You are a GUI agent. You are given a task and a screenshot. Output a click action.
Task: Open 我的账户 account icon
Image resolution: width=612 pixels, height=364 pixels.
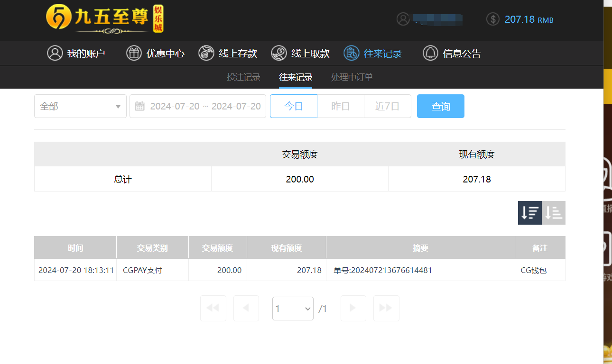[x=54, y=53]
